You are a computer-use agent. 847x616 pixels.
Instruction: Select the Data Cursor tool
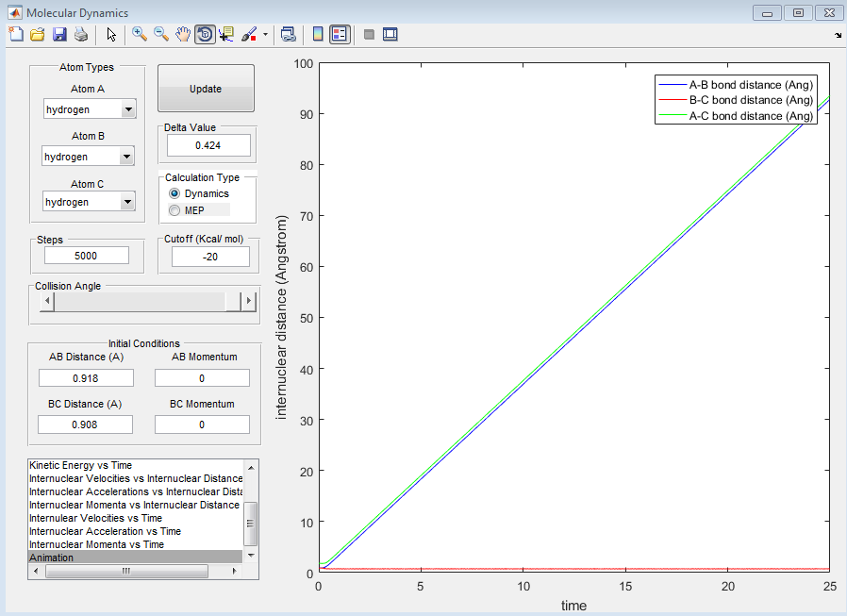tap(226, 35)
